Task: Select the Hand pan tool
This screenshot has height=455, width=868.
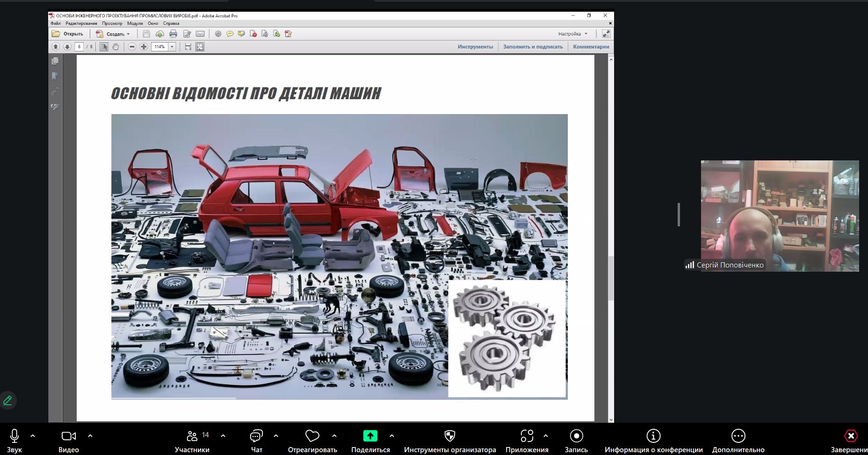Action: point(116,47)
